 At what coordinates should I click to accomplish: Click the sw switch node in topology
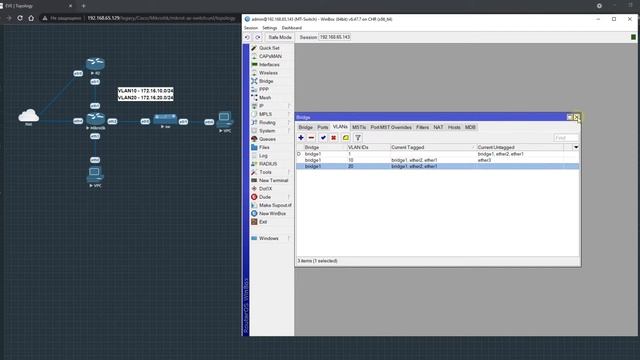click(x=165, y=119)
